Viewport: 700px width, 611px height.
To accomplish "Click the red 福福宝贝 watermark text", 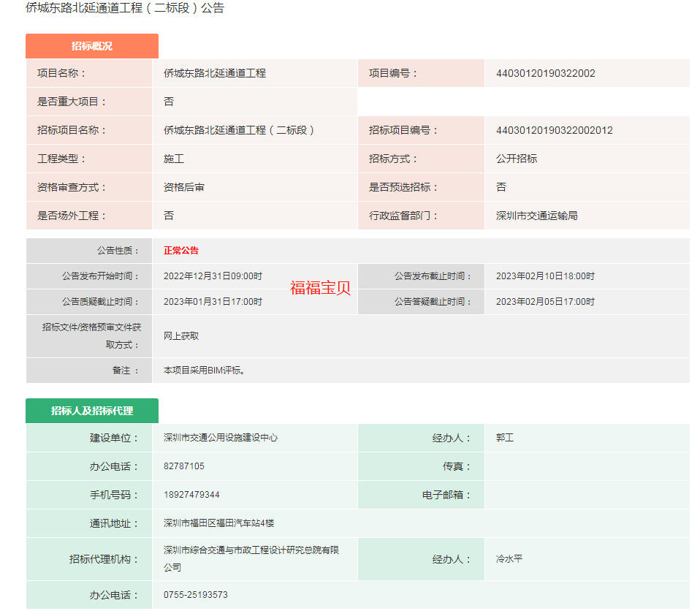I will [x=320, y=288].
